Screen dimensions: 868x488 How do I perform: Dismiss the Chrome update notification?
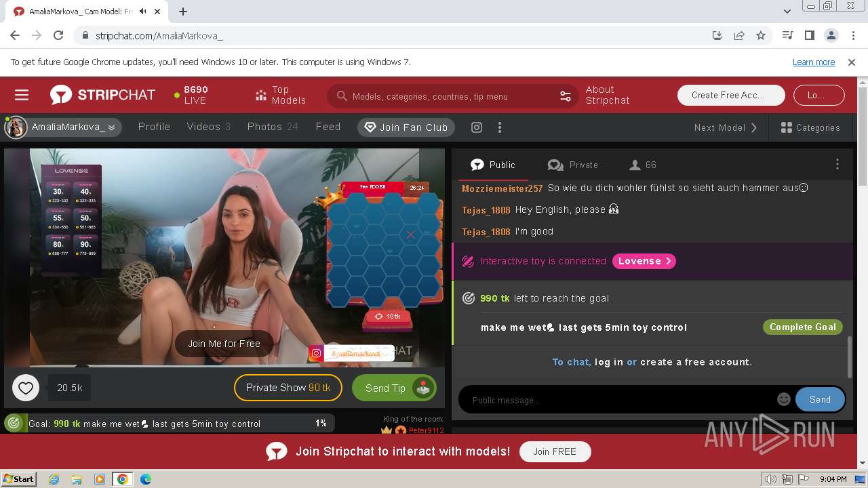coord(852,62)
